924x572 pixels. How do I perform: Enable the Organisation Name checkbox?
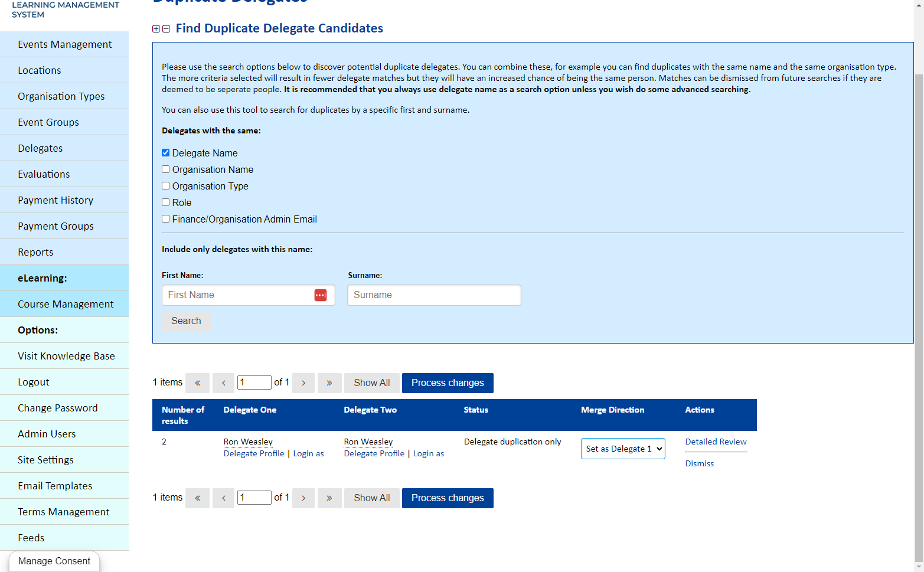coord(166,169)
